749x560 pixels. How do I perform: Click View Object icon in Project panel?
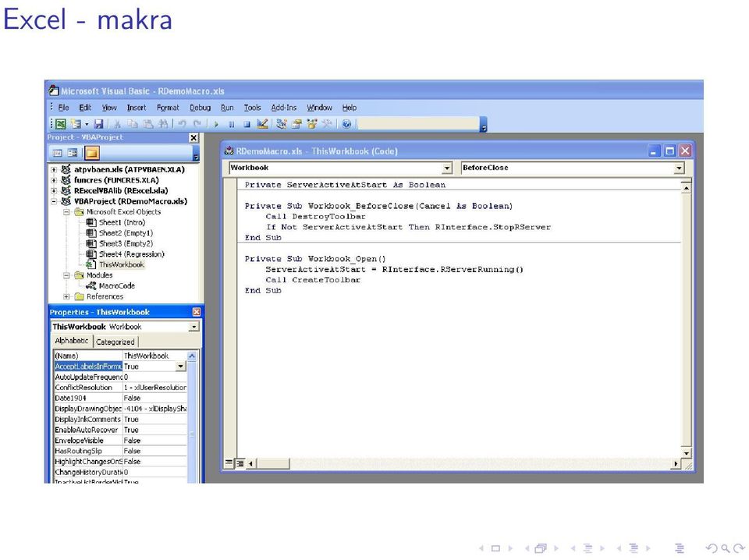click(x=73, y=153)
